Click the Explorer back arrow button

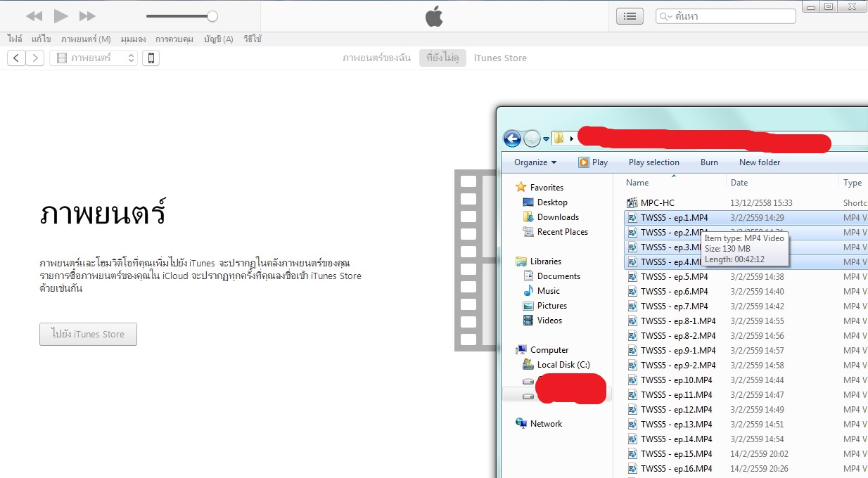(x=512, y=138)
